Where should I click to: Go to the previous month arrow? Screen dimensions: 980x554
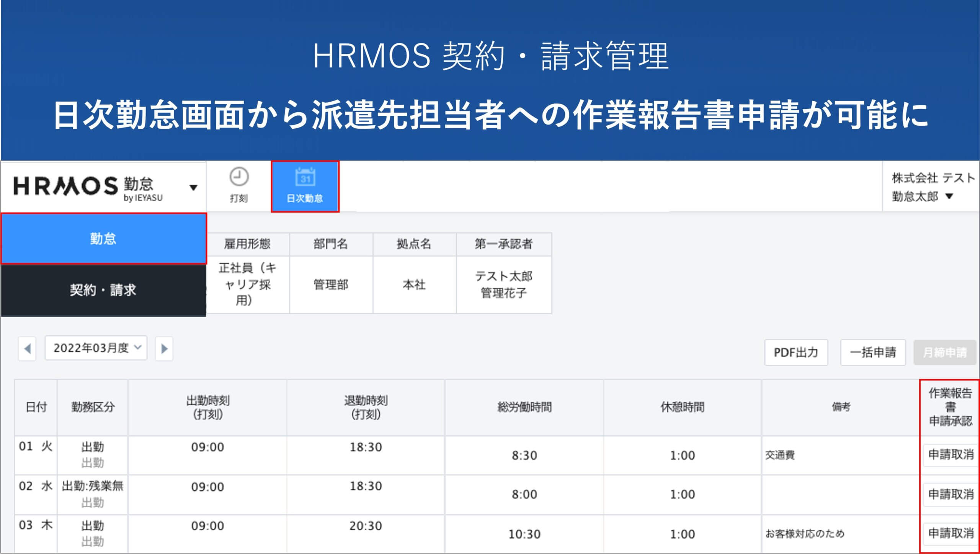coord(27,349)
